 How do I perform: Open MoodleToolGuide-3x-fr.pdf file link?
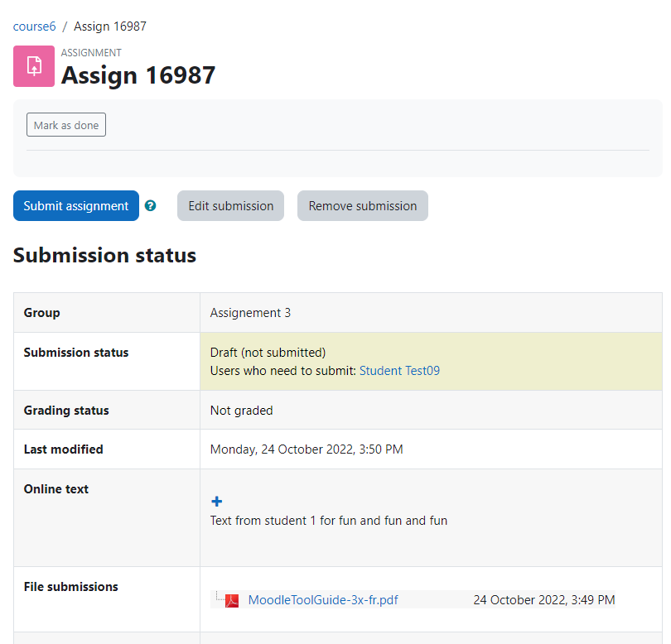pos(323,600)
